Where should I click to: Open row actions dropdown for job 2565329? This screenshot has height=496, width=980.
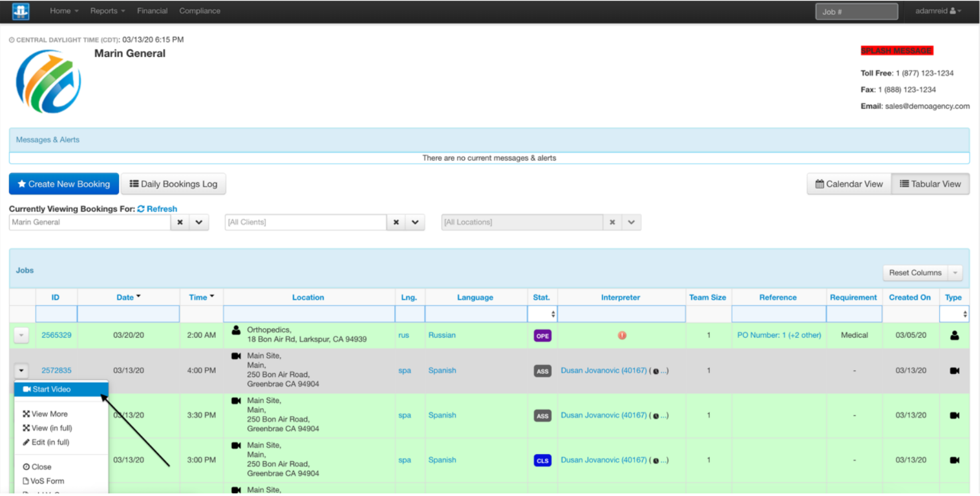(x=21, y=335)
